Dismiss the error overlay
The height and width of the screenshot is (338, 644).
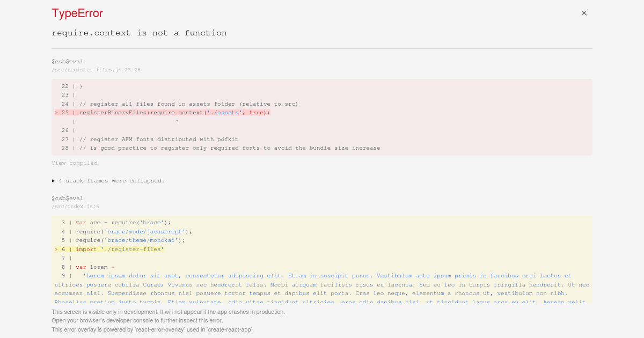tap(584, 13)
